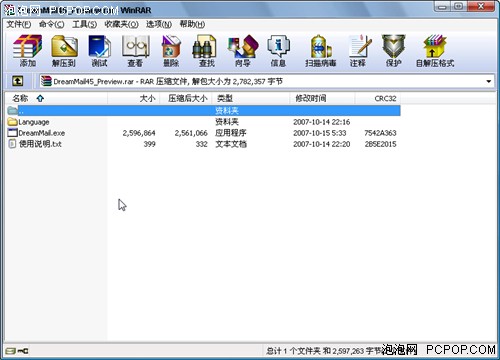The width and height of the screenshot is (500, 360).
Task: Click the packed size value 332
Action: [x=201, y=144]
